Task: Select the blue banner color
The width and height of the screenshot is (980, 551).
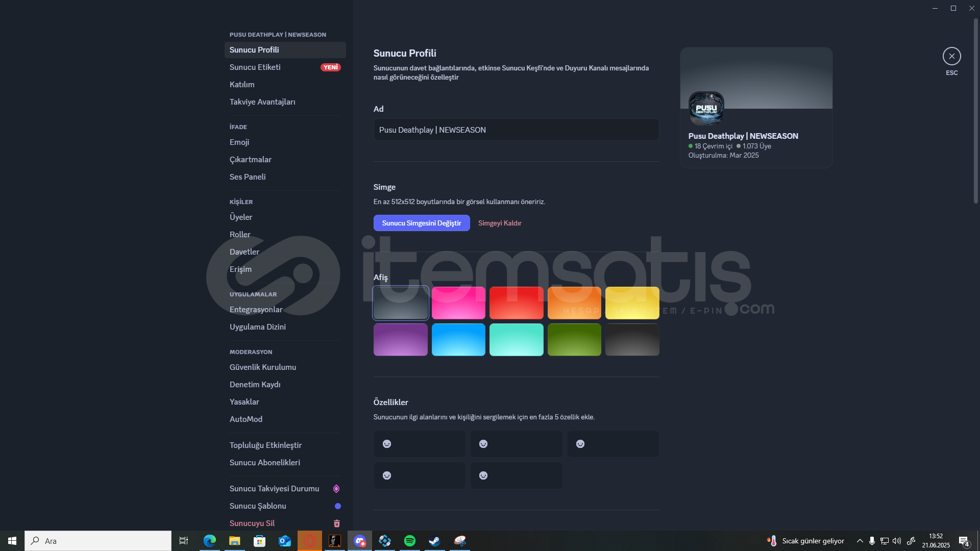Action: click(458, 340)
